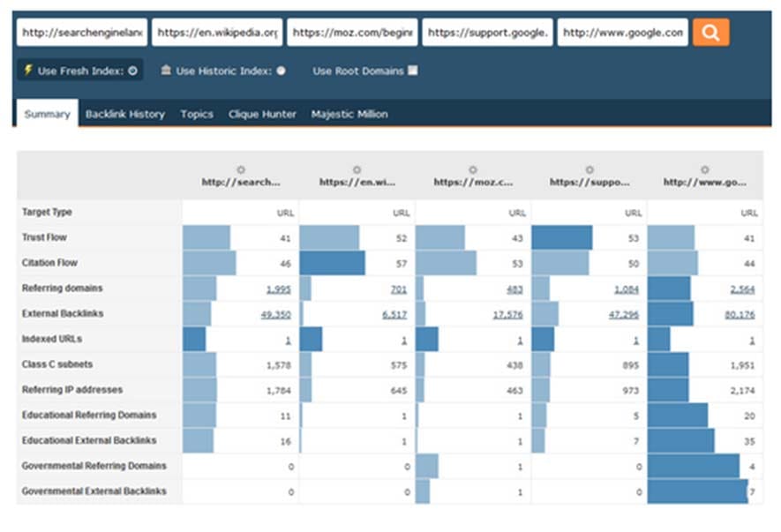
Task: Click gear icon above https://en.wi... column
Action: pyautogui.click(x=357, y=170)
